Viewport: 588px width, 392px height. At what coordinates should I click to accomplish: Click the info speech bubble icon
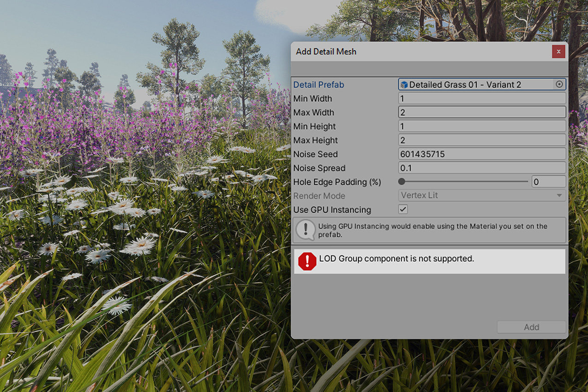click(x=305, y=230)
